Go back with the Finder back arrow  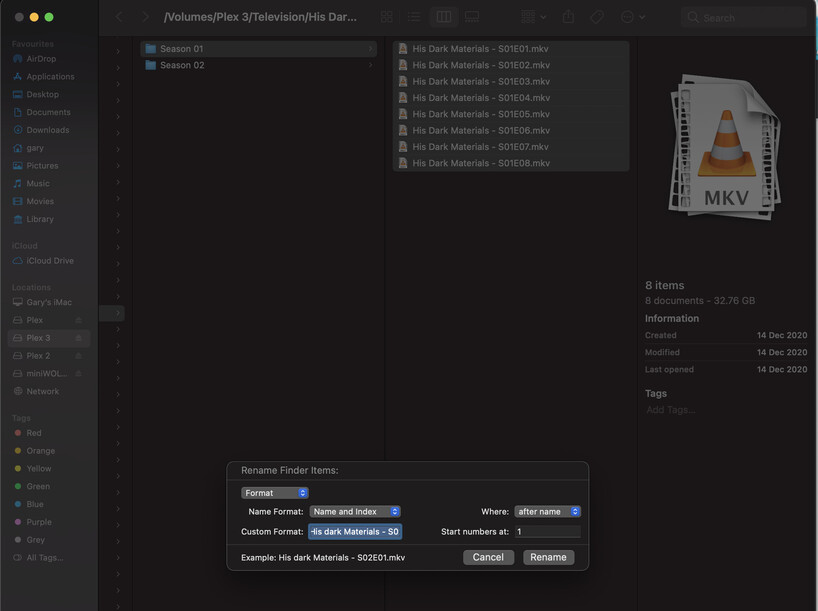click(119, 17)
